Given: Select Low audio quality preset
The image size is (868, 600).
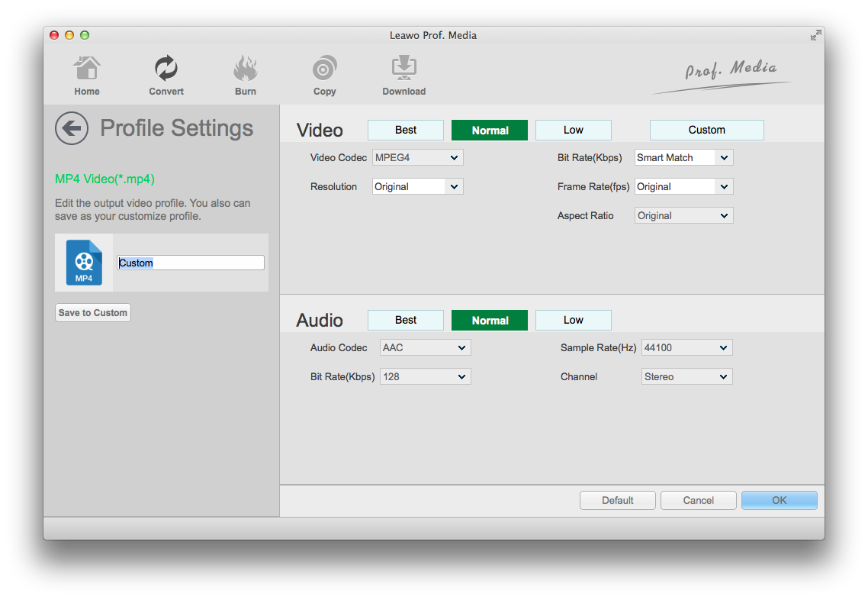Looking at the screenshot, I should [574, 320].
